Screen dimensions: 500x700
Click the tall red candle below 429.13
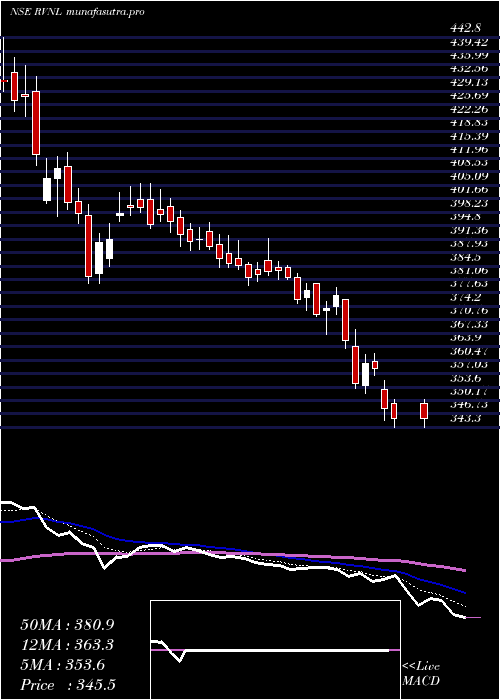click(36, 123)
